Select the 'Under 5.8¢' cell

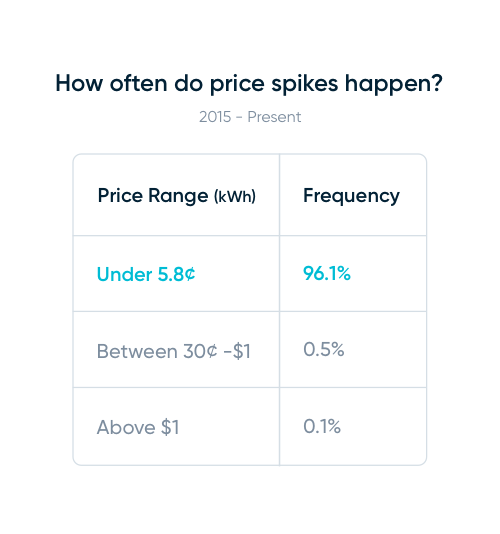pyautogui.click(x=146, y=274)
